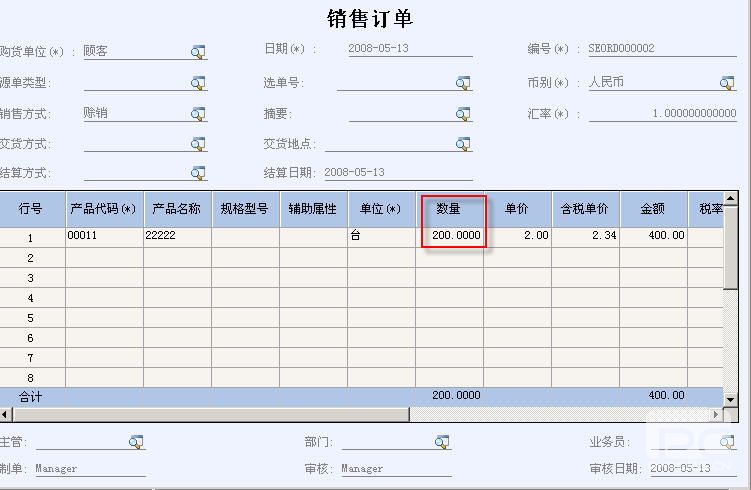Image resolution: width=751 pixels, height=490 pixels.
Task: Open lookup icon for 销售方式 field
Action: (x=198, y=113)
